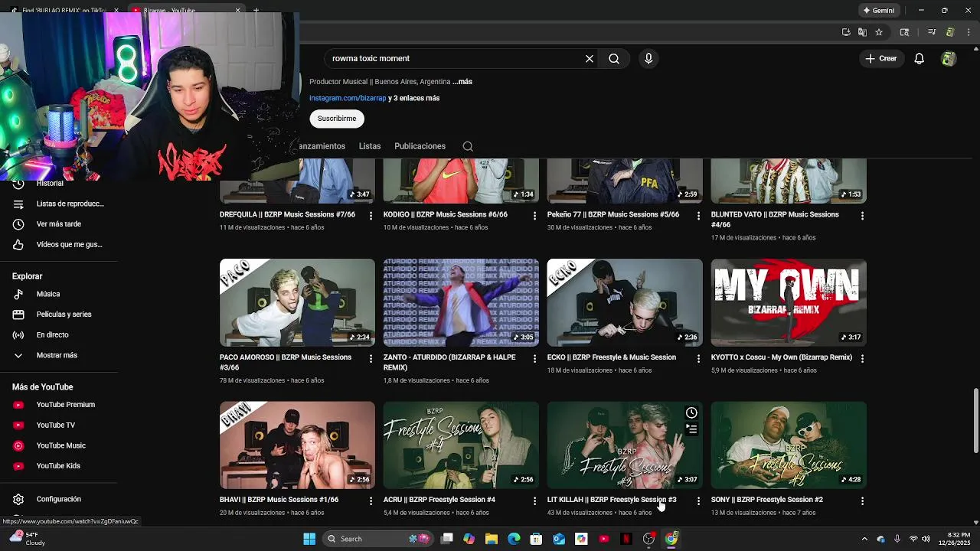Switch to the Listas tab
Image resolution: width=980 pixels, height=551 pixels.
tap(370, 146)
